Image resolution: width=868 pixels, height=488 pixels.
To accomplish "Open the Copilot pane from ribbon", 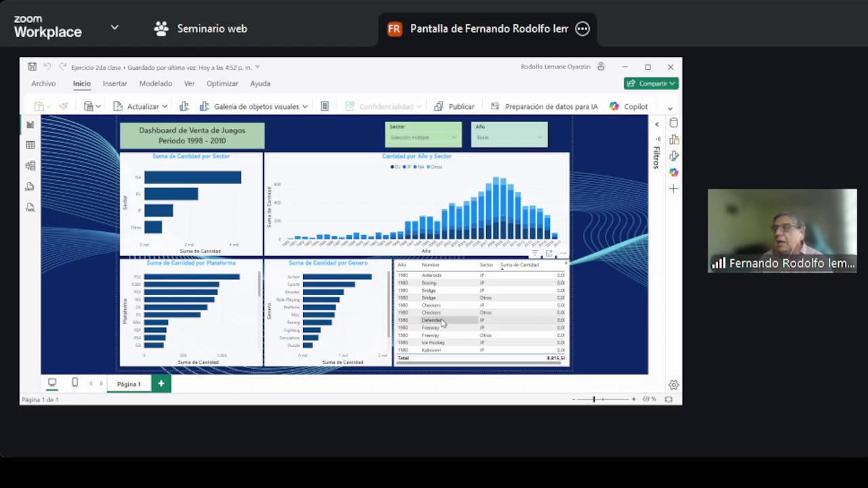I will 629,106.
